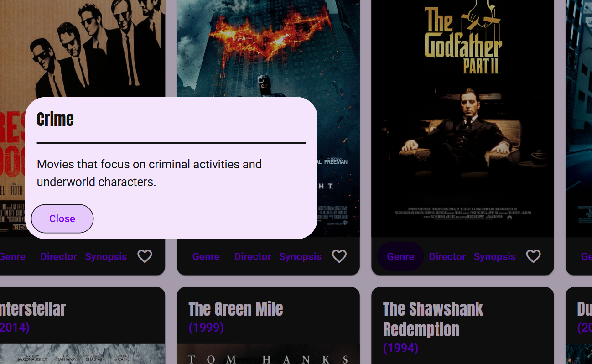The height and width of the screenshot is (364, 592).
Task: Show Genre for Reservoir Dogs card
Action: [x=12, y=256]
